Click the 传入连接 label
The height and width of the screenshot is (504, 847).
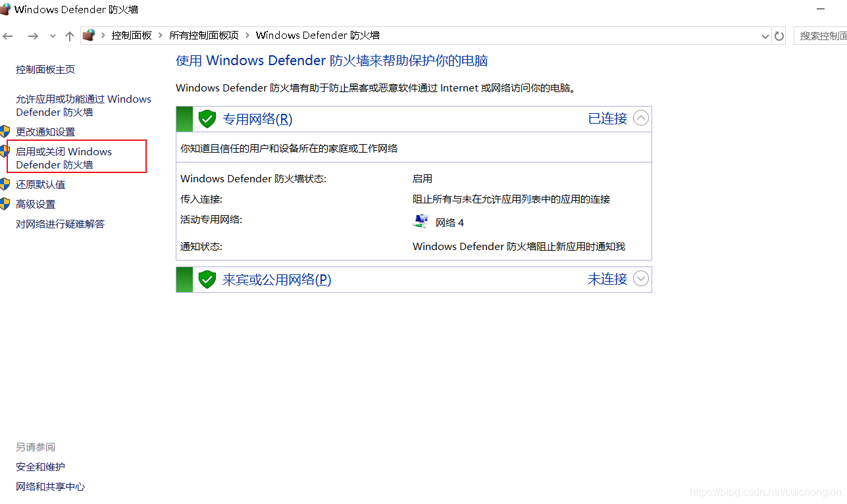pos(201,199)
